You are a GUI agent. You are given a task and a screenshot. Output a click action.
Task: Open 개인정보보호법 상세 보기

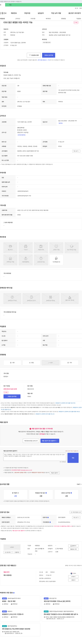pyautogui.click(x=31, y=441)
